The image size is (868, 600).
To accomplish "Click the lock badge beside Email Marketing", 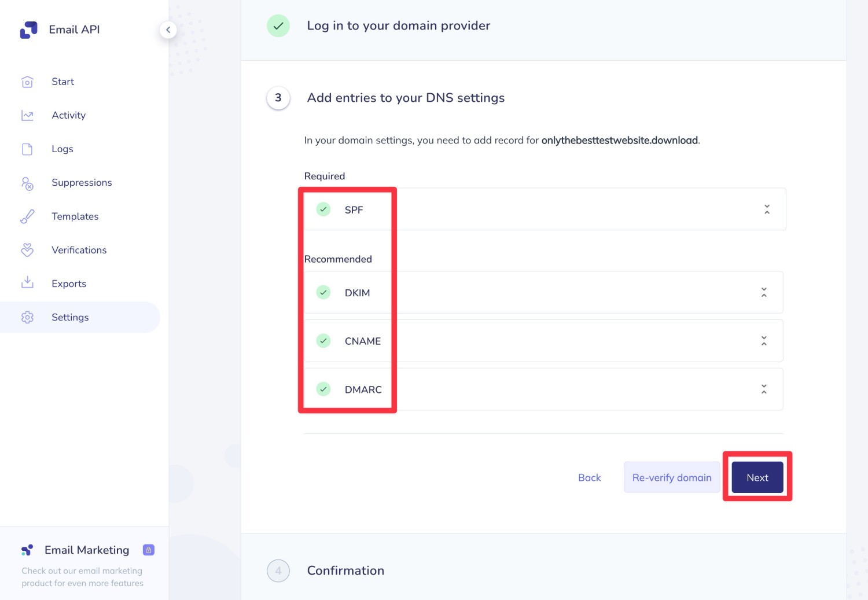I will click(149, 550).
